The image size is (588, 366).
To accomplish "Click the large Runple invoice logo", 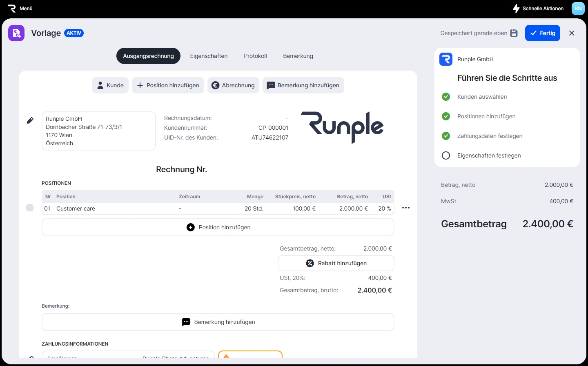I will (x=342, y=127).
